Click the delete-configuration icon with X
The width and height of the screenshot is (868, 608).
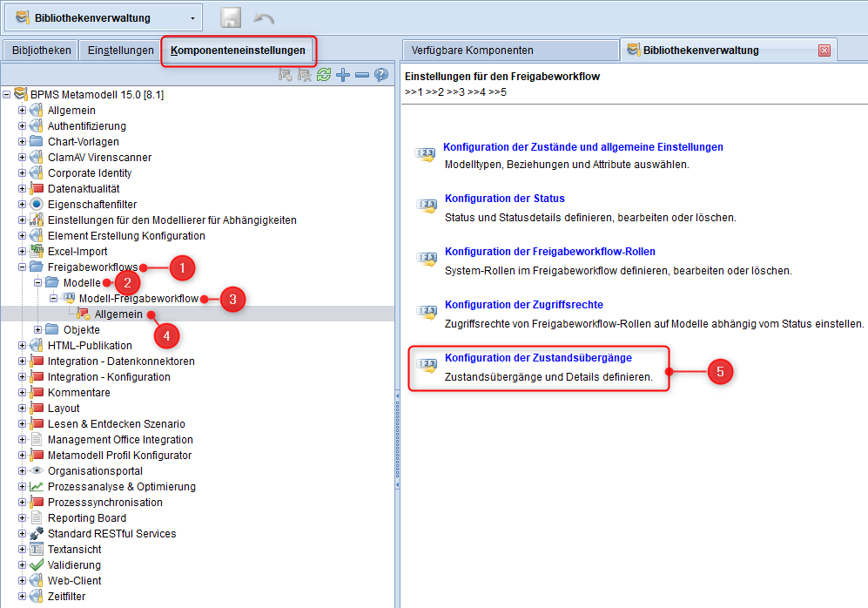pyautogui.click(x=305, y=75)
